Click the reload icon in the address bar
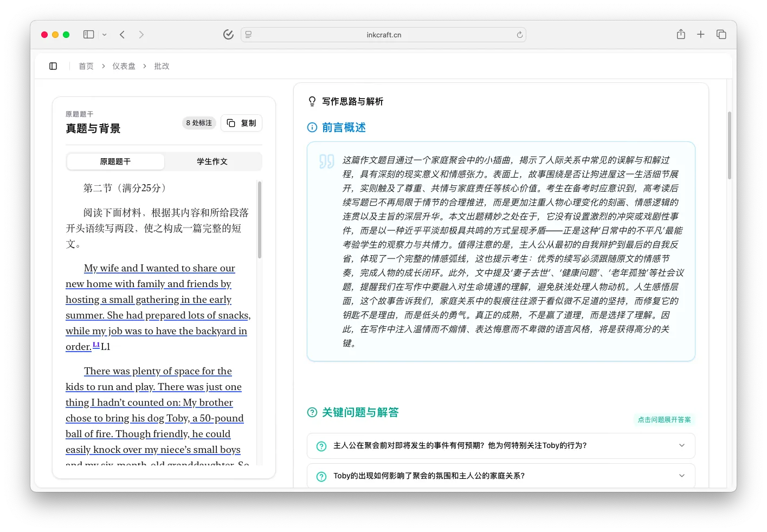Viewport: 767px width, 532px height. 519,34
